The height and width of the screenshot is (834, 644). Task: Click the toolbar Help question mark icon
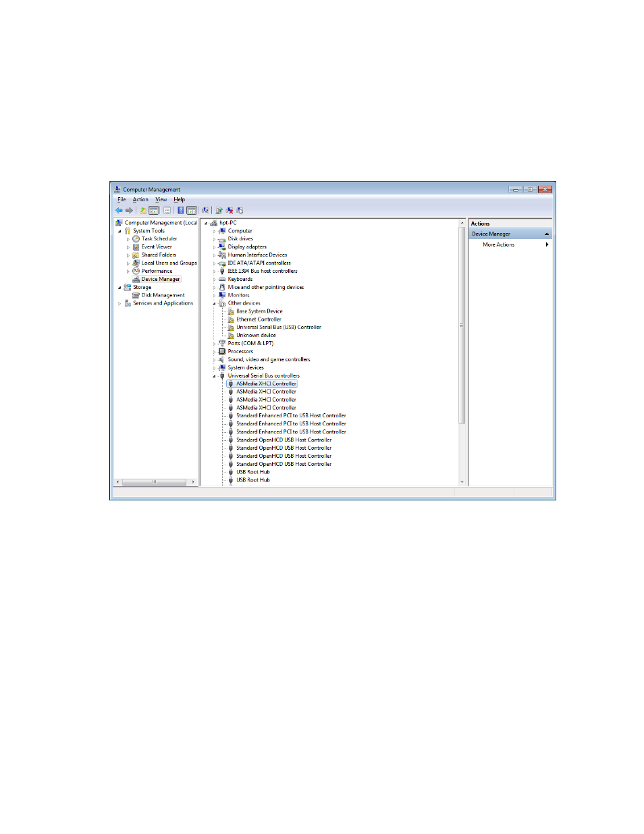click(x=181, y=210)
